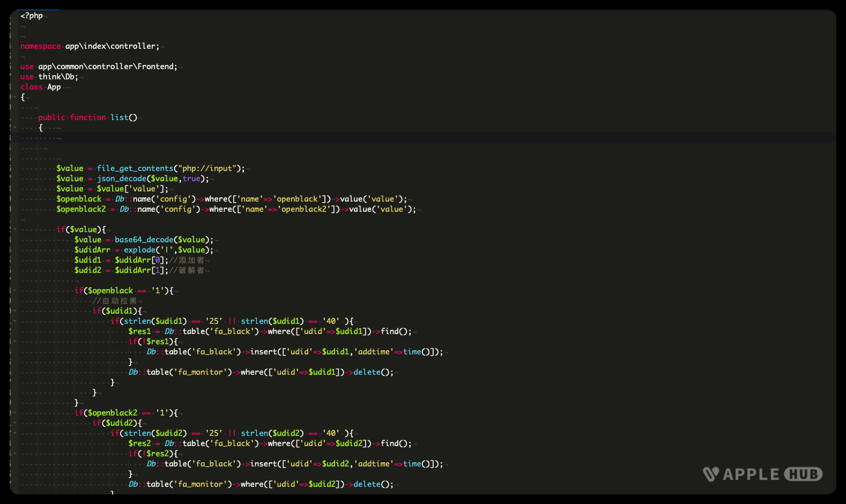Collapse the if(!$res2) block

pos(15,454)
